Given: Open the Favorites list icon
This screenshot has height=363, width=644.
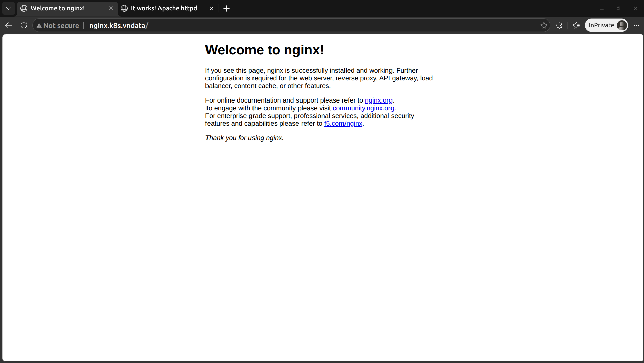Looking at the screenshot, I should [577, 25].
